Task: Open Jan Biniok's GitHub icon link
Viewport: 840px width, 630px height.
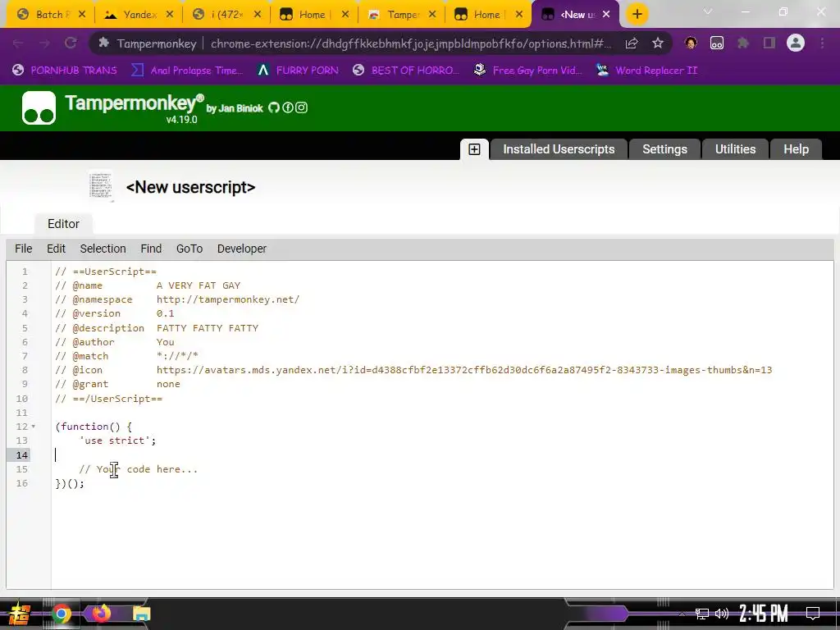Action: (x=274, y=107)
